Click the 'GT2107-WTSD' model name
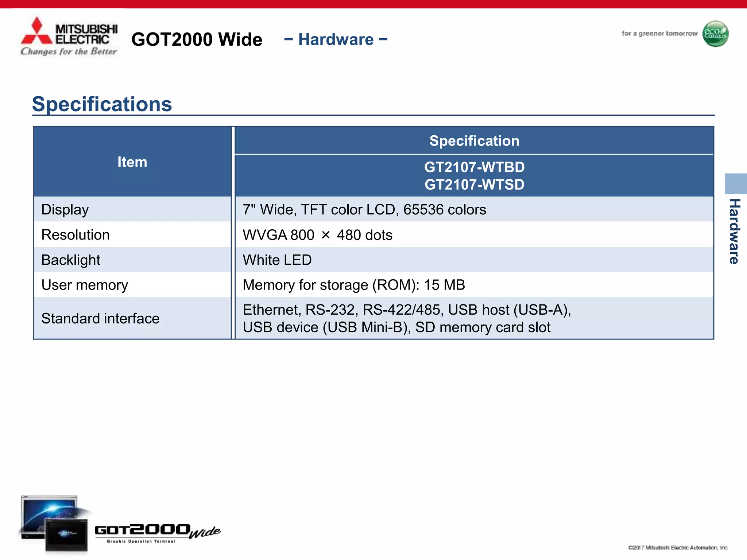 pyautogui.click(x=474, y=185)
